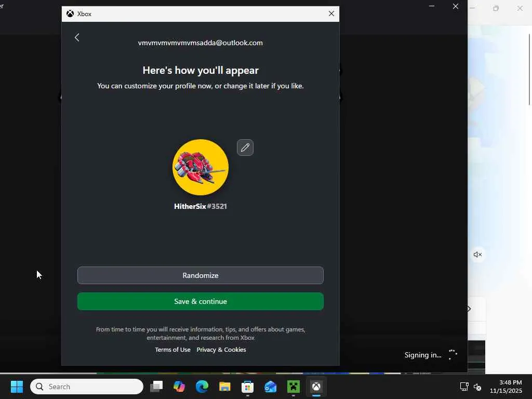Viewport: 532px width, 399px height.
Task: Restore the rightmost background window
Action: coord(496,8)
